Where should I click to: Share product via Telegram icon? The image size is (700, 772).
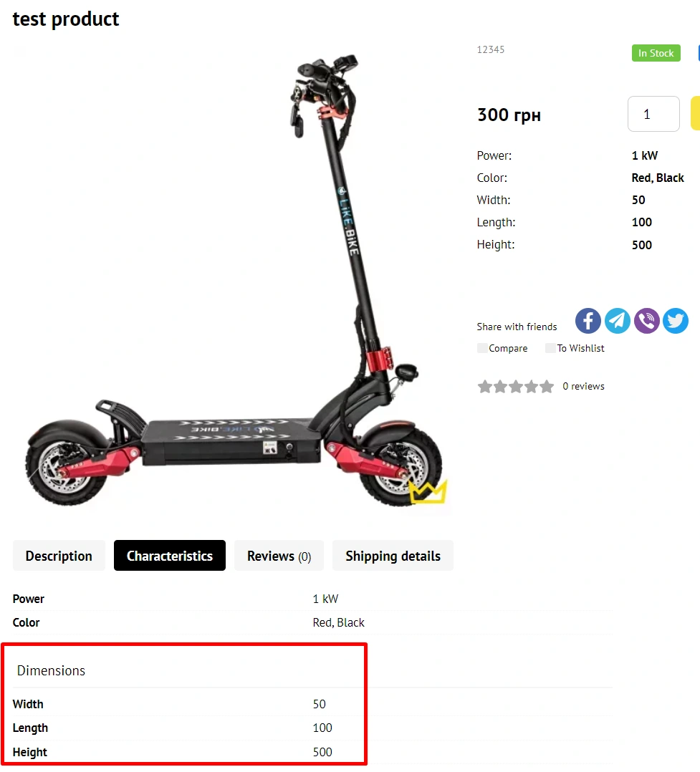tap(617, 321)
